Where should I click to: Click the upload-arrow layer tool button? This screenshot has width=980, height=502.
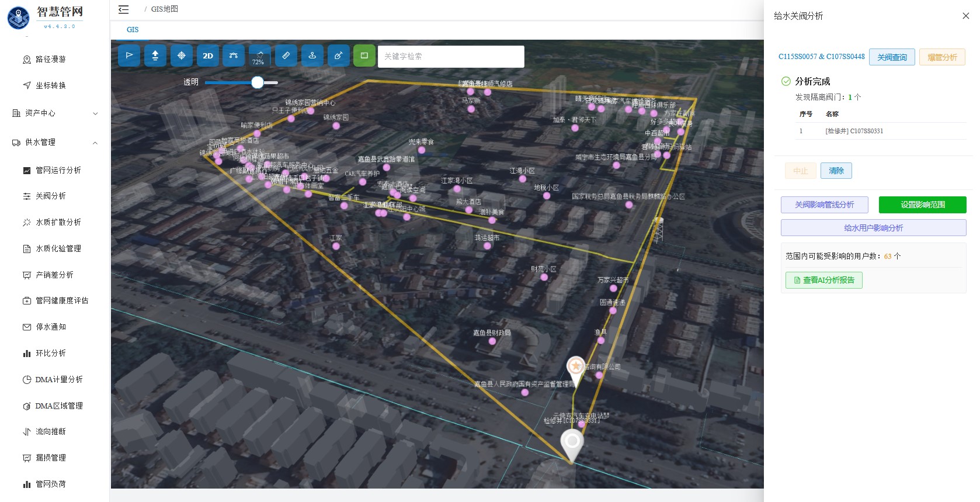[155, 56]
